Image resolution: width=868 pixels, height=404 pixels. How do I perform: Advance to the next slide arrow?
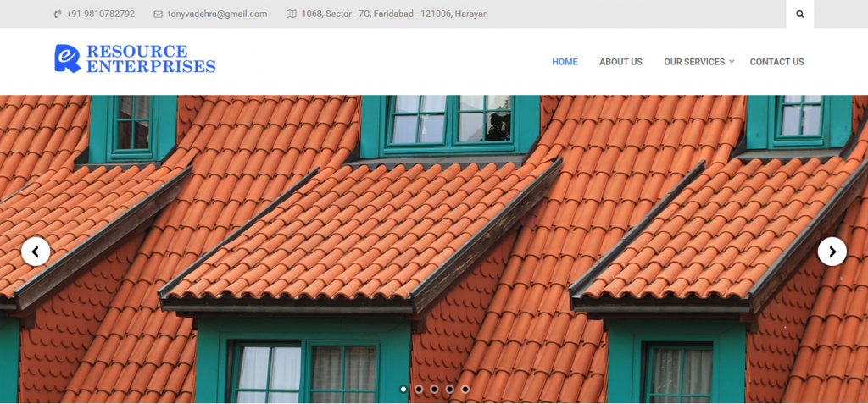[x=832, y=252]
